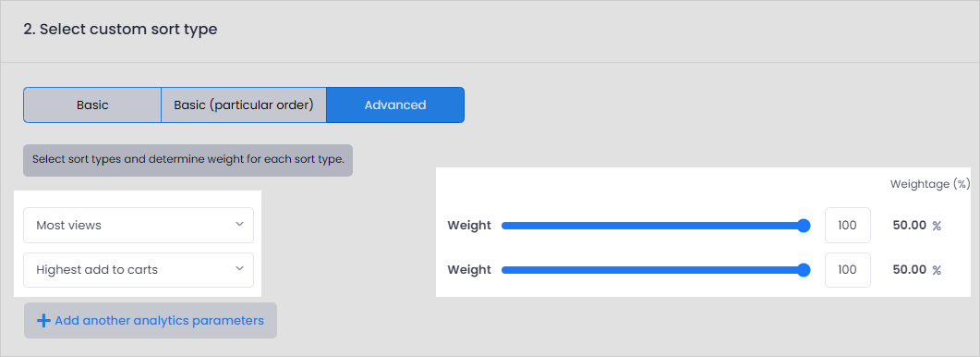This screenshot has width=980, height=357.
Task: Expand the Highest add to carts dropdown
Action: (139, 270)
